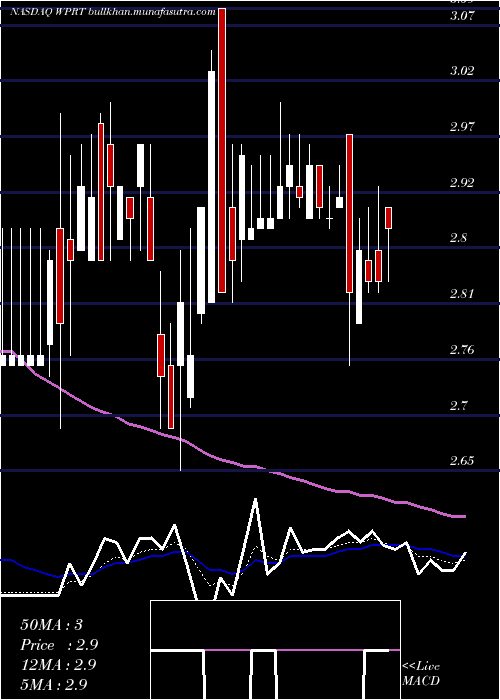Viewport: 500px width, 700px height.
Task: Click the 2.76 price axis label
Action: [x=462, y=349]
